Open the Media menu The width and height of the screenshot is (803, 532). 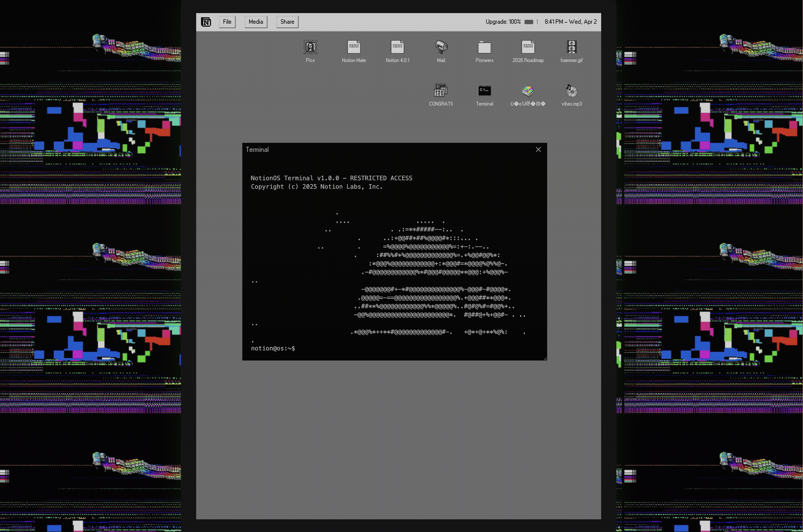pyautogui.click(x=256, y=22)
